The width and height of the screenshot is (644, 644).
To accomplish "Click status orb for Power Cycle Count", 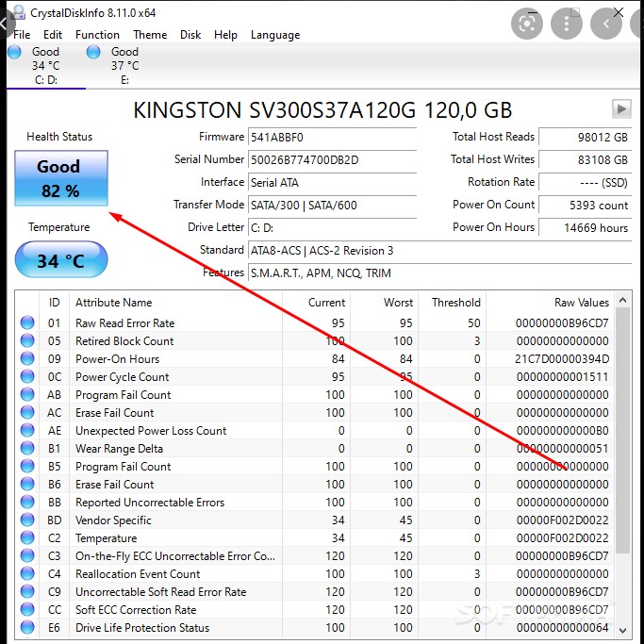I will tap(27, 376).
